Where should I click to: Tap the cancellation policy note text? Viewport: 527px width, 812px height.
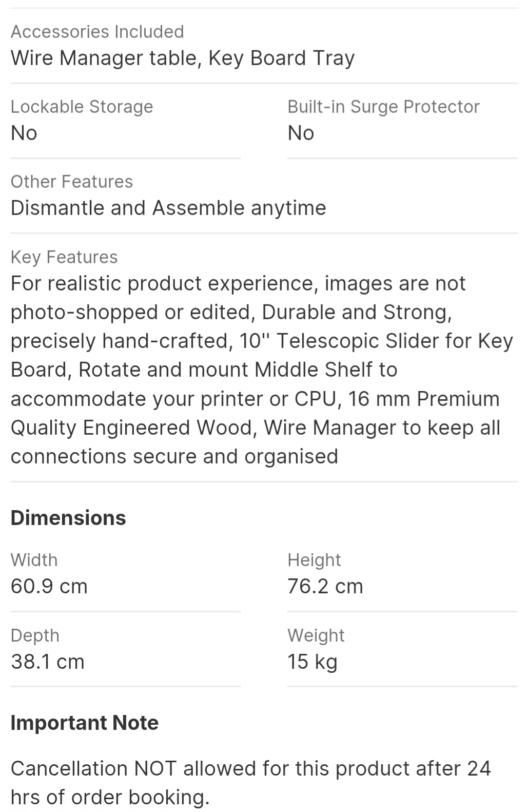coord(250,783)
